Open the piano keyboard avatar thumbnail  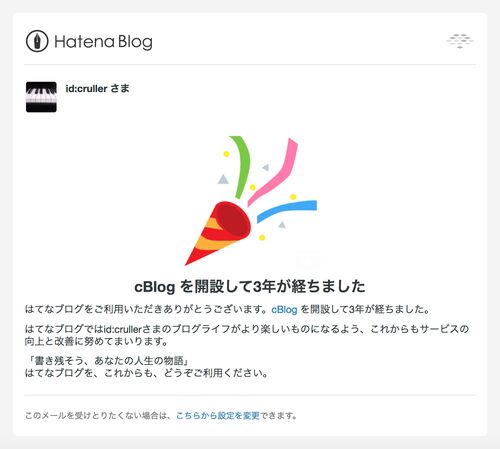pos(41,97)
